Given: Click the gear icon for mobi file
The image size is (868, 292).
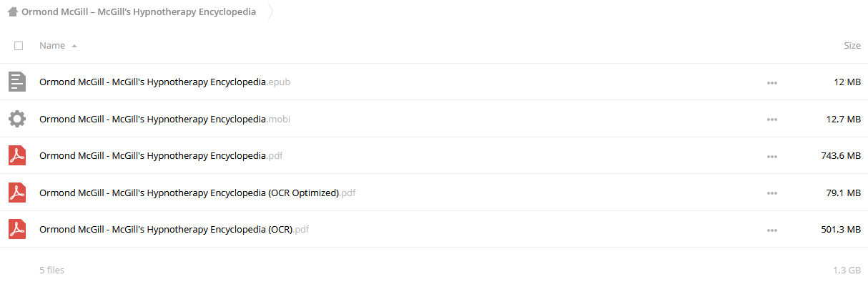Looking at the screenshot, I should point(17,119).
